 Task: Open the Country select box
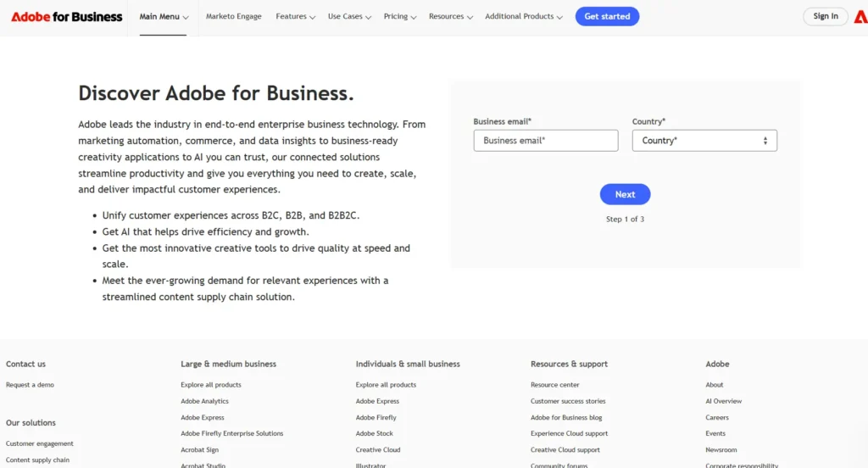click(x=704, y=141)
